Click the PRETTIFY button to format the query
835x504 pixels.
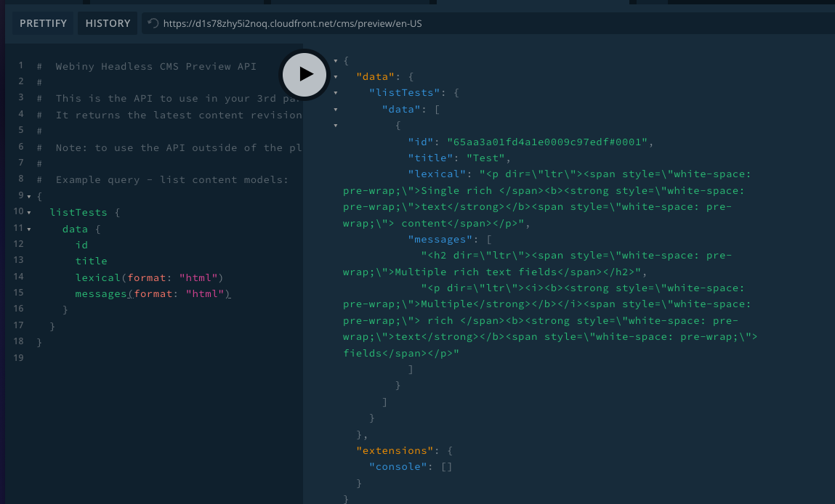click(x=43, y=23)
